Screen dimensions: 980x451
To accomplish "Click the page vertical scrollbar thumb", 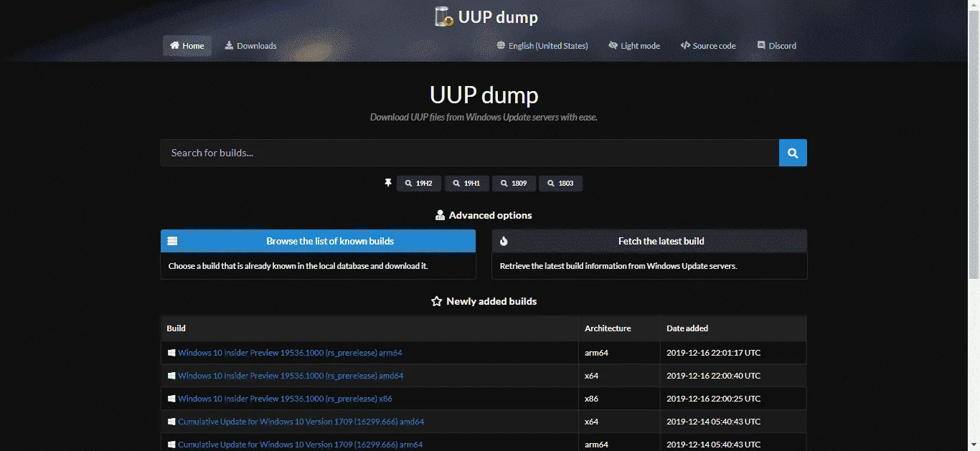I will click(974, 143).
